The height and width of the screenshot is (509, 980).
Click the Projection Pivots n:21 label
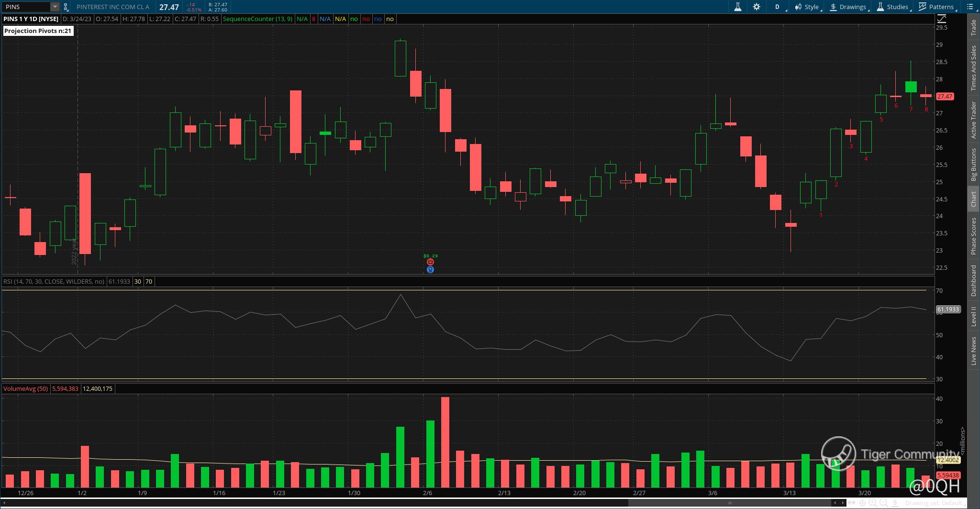38,31
